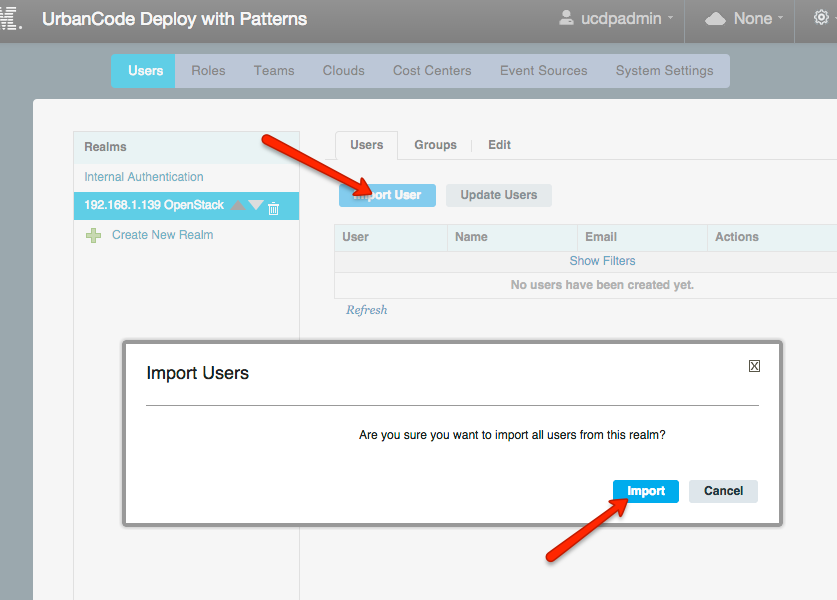This screenshot has width=837, height=600.
Task: Select the Users sub-tab in realm panel
Action: click(367, 145)
